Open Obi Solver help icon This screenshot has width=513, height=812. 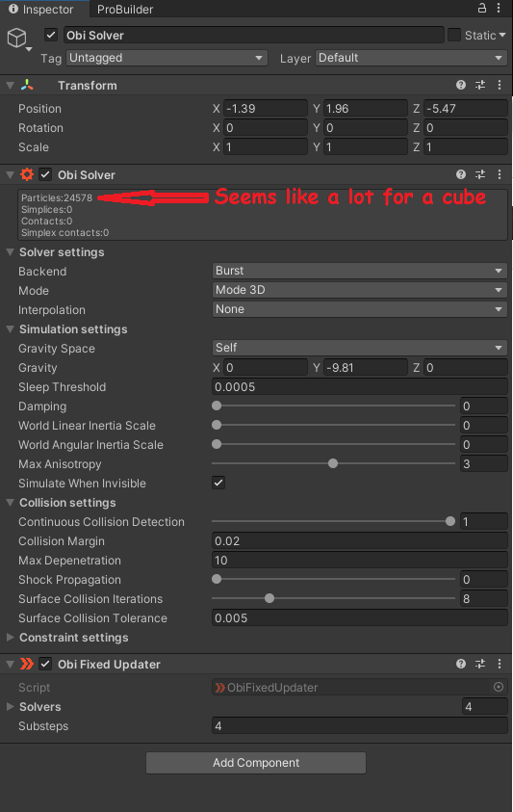tap(461, 174)
